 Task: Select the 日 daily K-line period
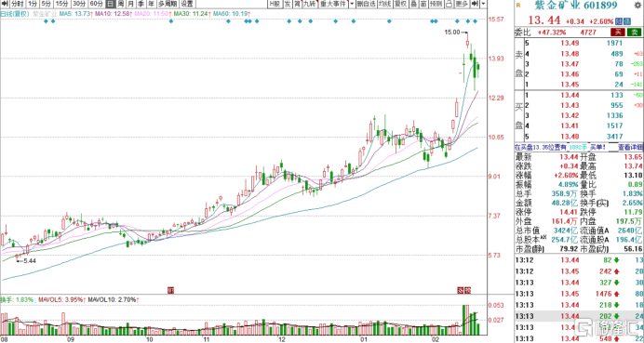coord(110,4)
